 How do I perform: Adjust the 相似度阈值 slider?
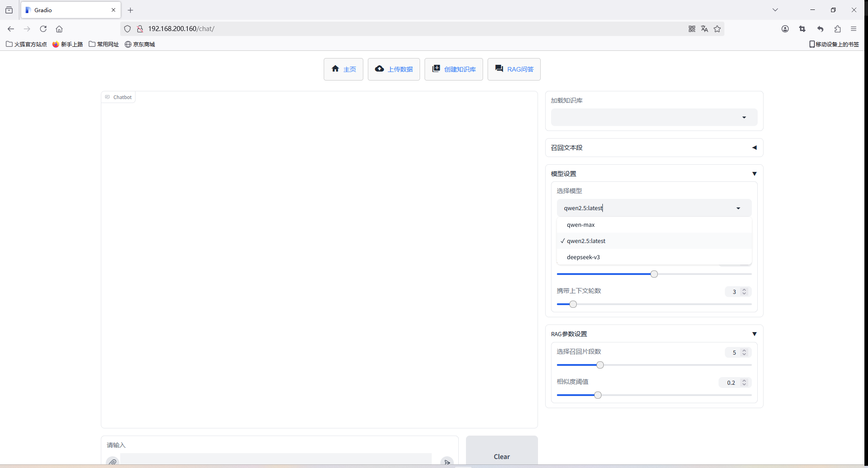pos(654,395)
